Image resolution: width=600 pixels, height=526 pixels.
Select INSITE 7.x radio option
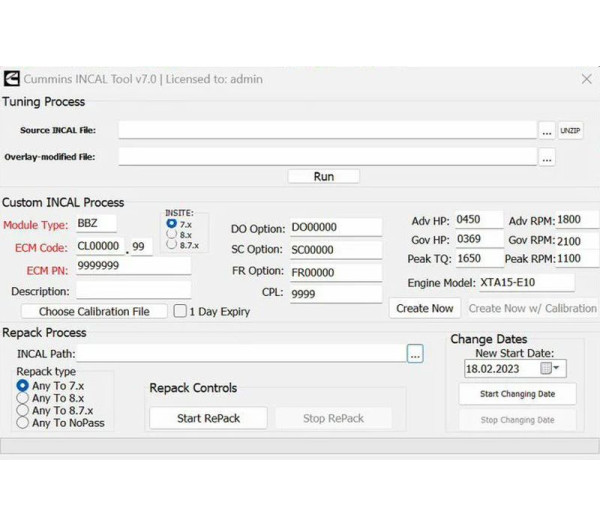coord(171,223)
